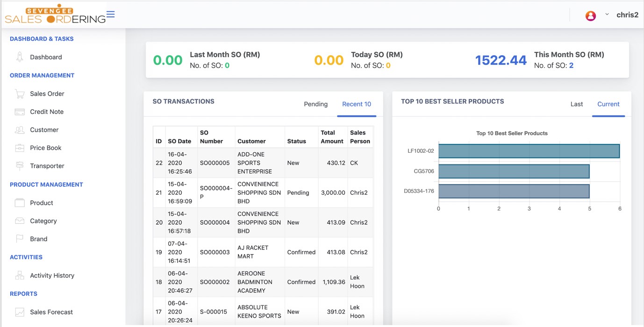Click the Activity History icon
The width and height of the screenshot is (644, 327).
tap(20, 276)
